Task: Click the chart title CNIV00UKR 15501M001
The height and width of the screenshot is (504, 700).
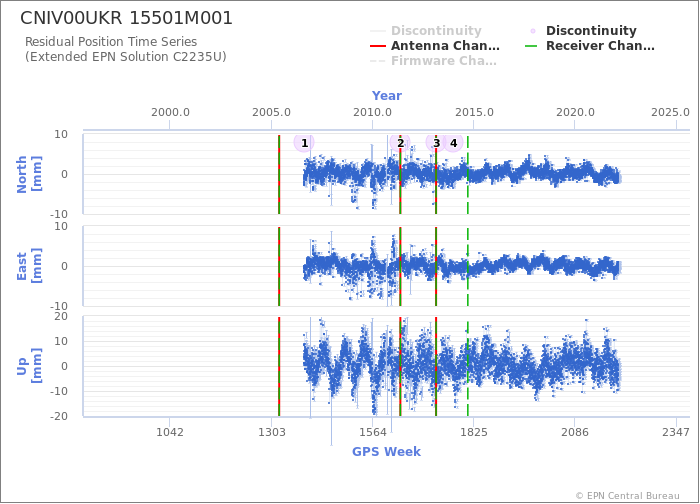Action: tap(126, 18)
